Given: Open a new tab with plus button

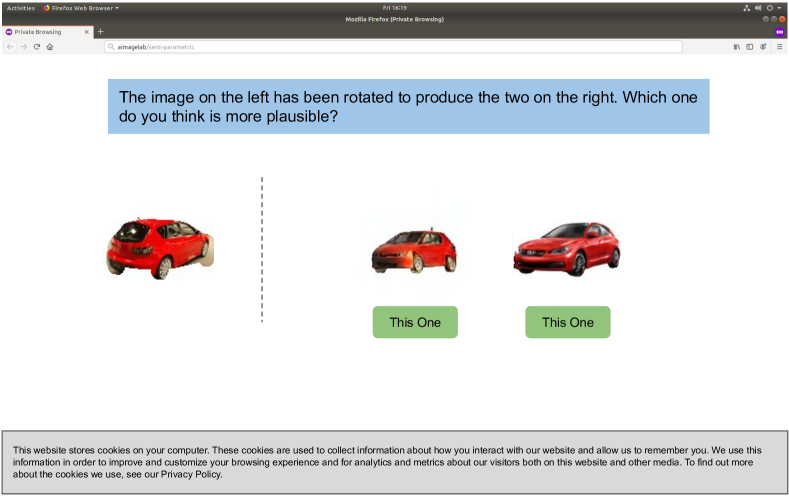Looking at the screenshot, I should [x=100, y=32].
